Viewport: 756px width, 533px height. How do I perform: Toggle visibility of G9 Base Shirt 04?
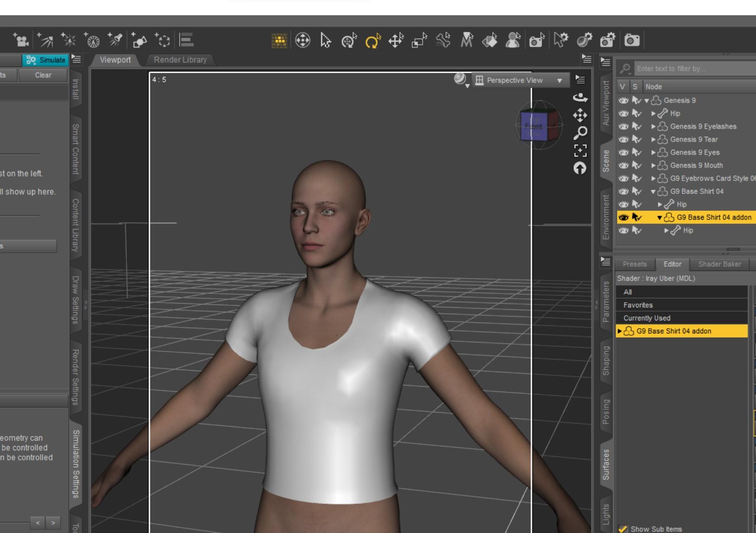coord(623,191)
